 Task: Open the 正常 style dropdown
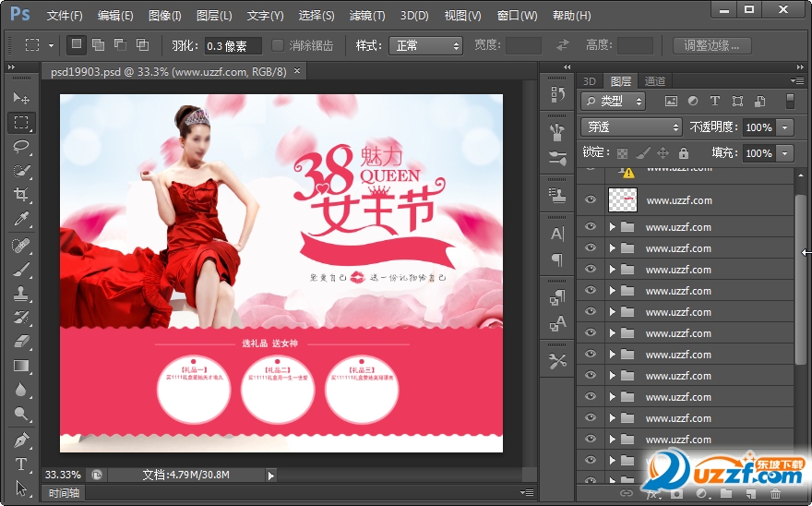425,45
